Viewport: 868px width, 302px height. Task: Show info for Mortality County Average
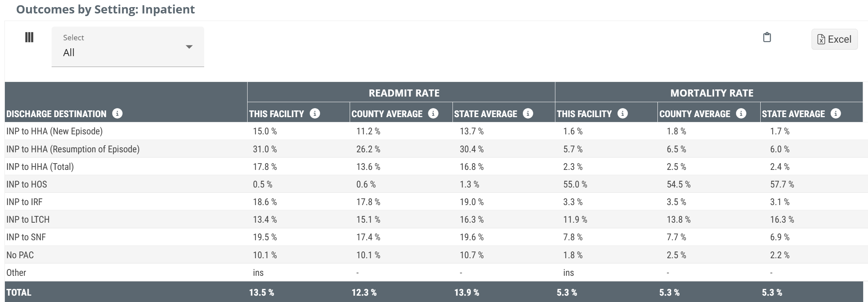click(741, 113)
